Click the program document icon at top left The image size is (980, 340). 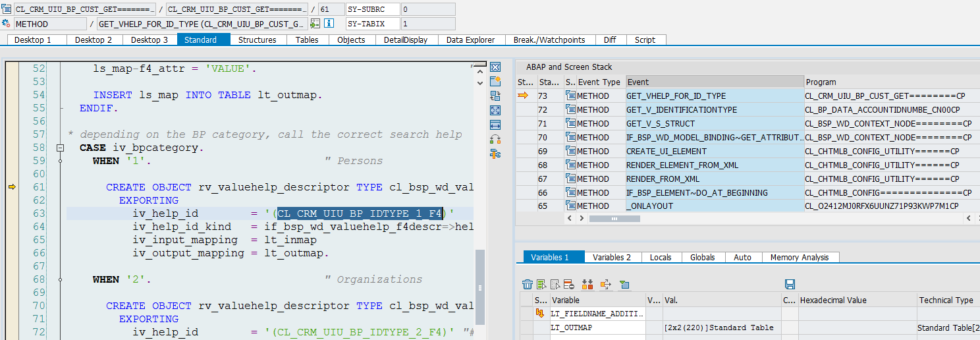click(x=7, y=9)
